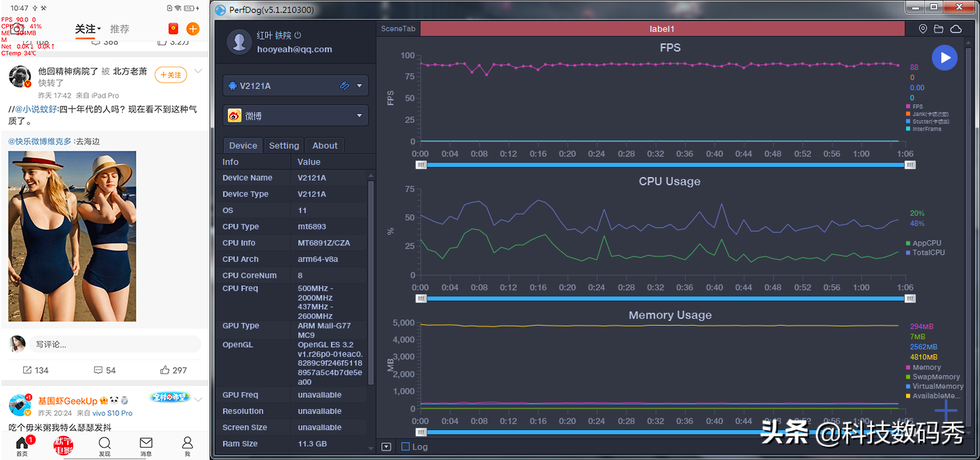Click the Weibo app icon in app selector
Screen dimensions: 980x460
tap(234, 116)
